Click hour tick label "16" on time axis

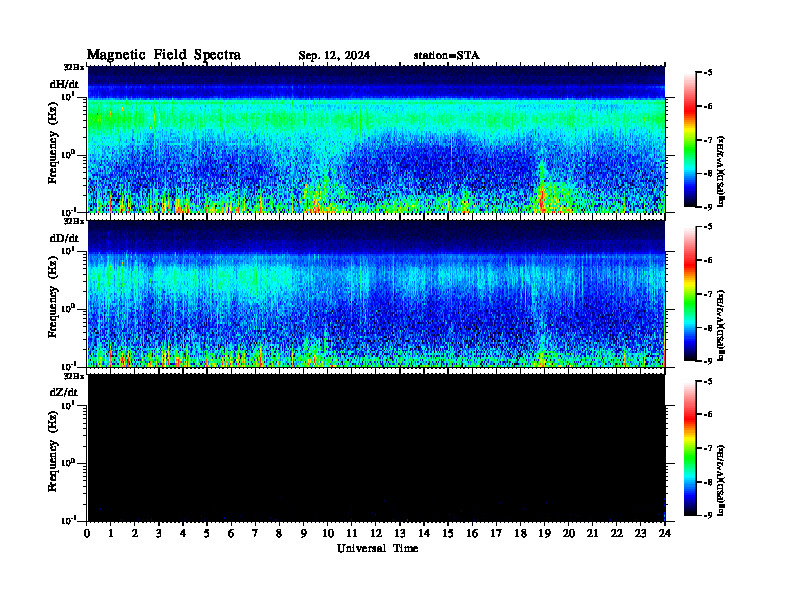point(472,534)
